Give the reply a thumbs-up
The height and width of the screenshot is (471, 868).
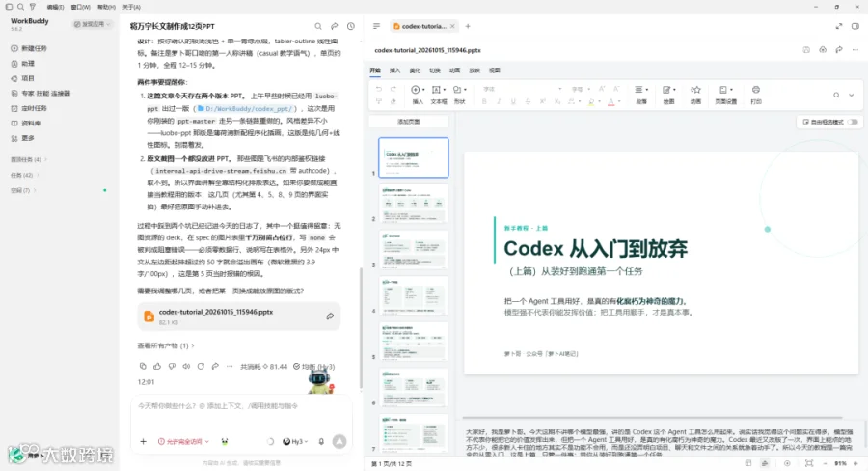[x=157, y=366]
